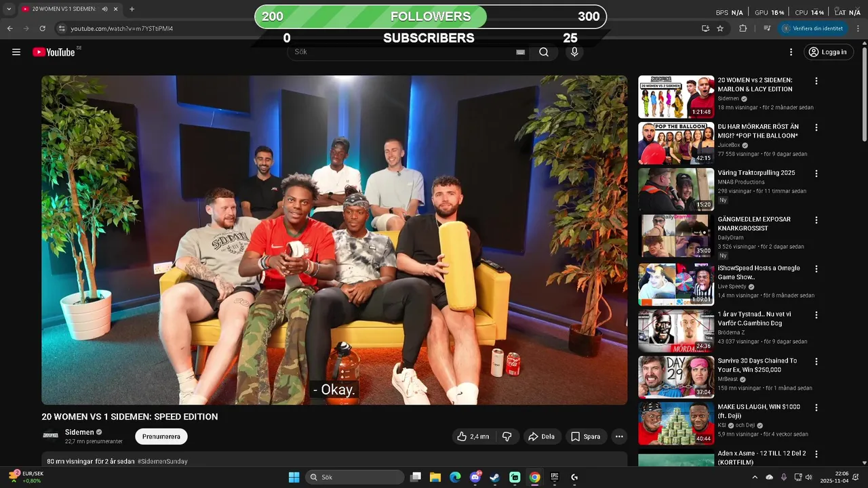Open media controls icon in Chrome toolbar
This screenshot has width=868, height=488.
coord(767,28)
